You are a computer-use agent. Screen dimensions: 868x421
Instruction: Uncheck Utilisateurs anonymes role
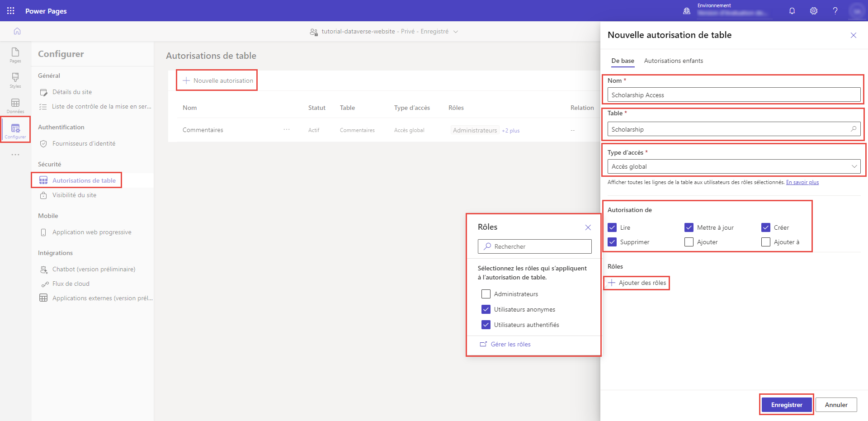tap(486, 309)
